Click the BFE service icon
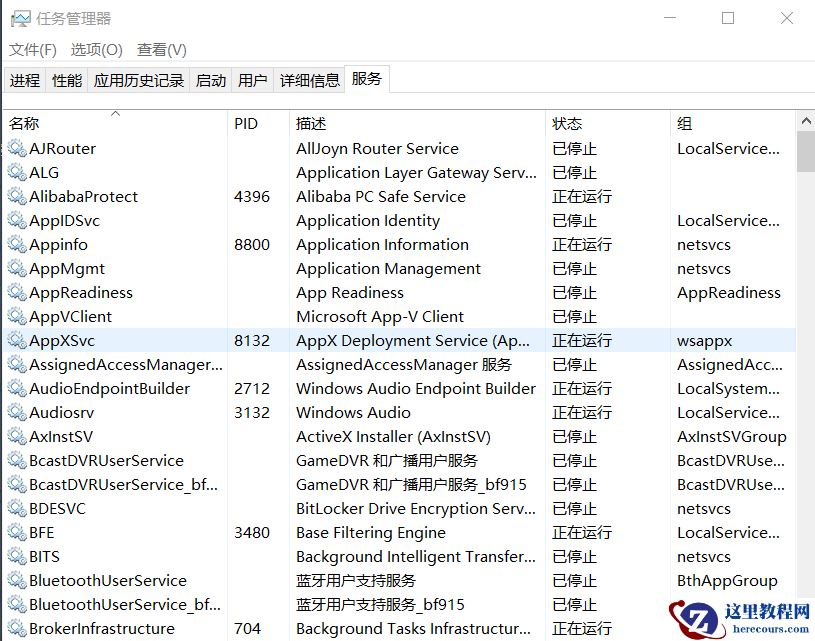815x641 pixels. pyautogui.click(x=17, y=532)
